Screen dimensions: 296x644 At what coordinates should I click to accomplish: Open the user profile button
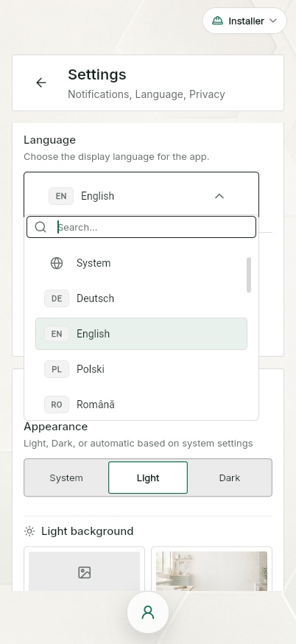click(148, 612)
